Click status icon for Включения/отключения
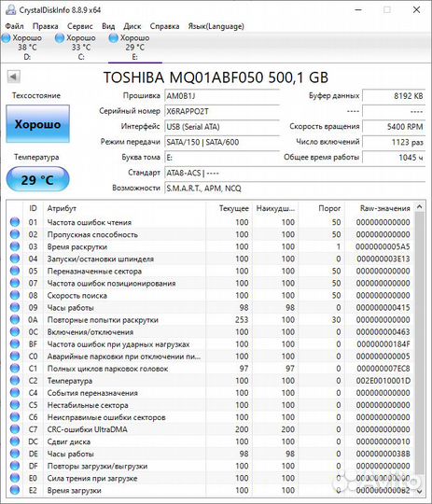 tap(15, 332)
